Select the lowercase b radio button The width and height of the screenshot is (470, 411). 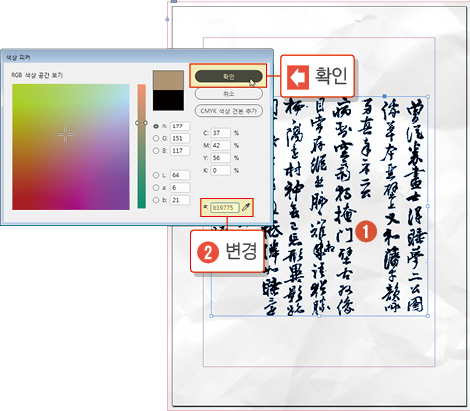156,200
